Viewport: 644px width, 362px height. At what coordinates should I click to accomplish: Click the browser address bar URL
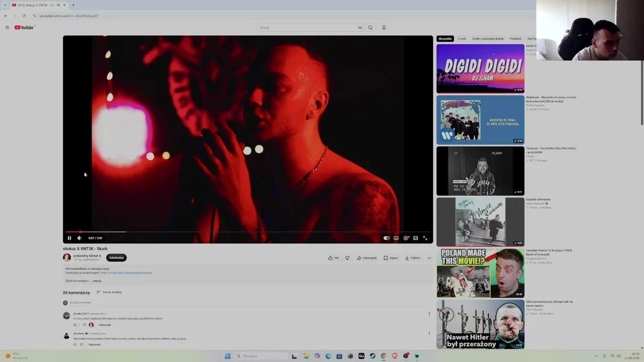coord(69,16)
